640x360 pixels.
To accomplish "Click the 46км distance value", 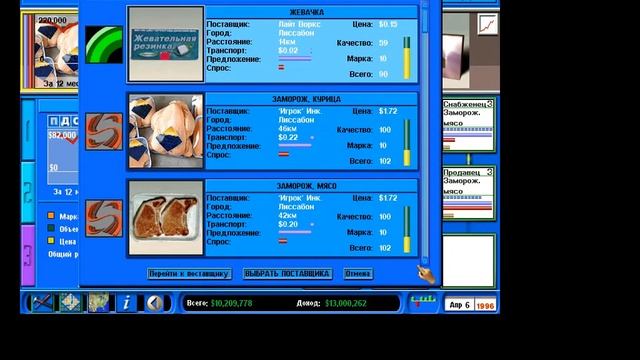I will (x=287, y=129).
